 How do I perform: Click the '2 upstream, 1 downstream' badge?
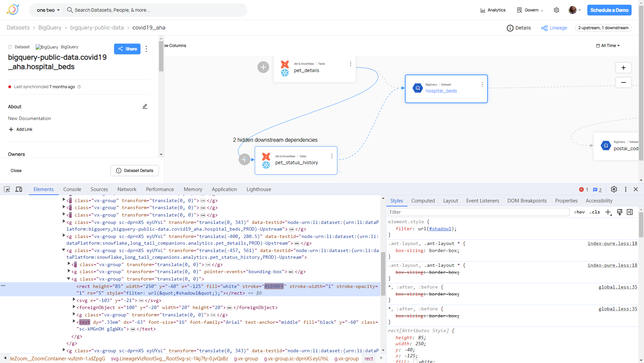pyautogui.click(x=603, y=28)
